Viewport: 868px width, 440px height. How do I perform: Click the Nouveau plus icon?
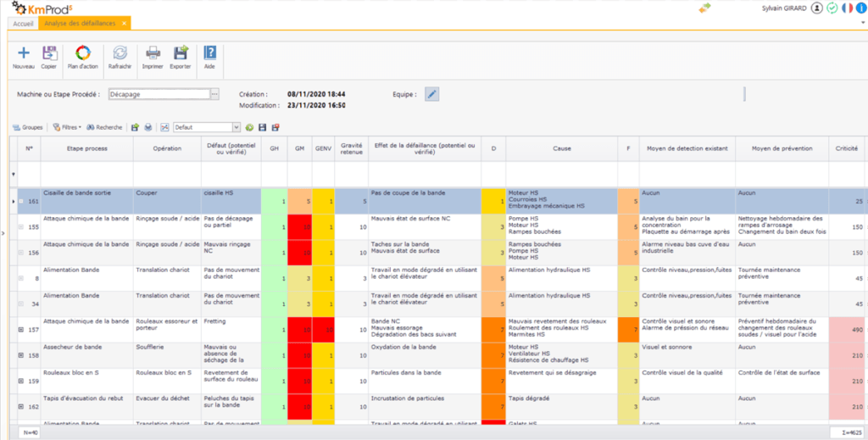tap(23, 53)
